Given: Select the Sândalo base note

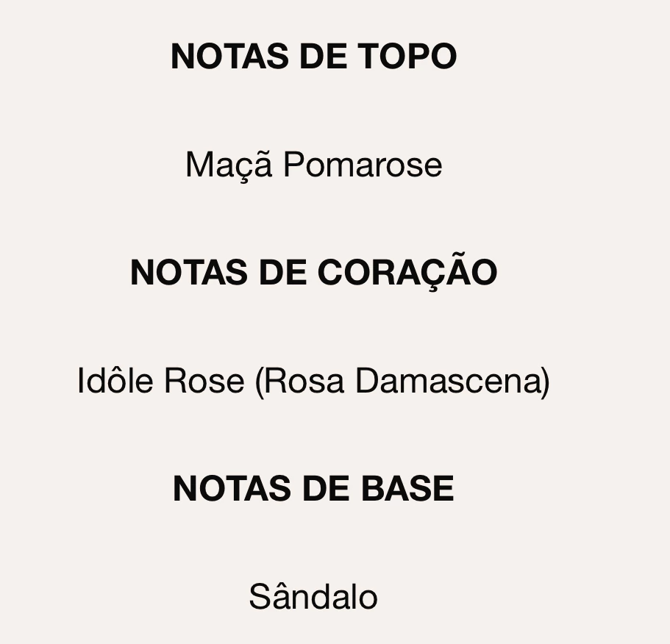Looking at the screenshot, I should pyautogui.click(x=313, y=596).
